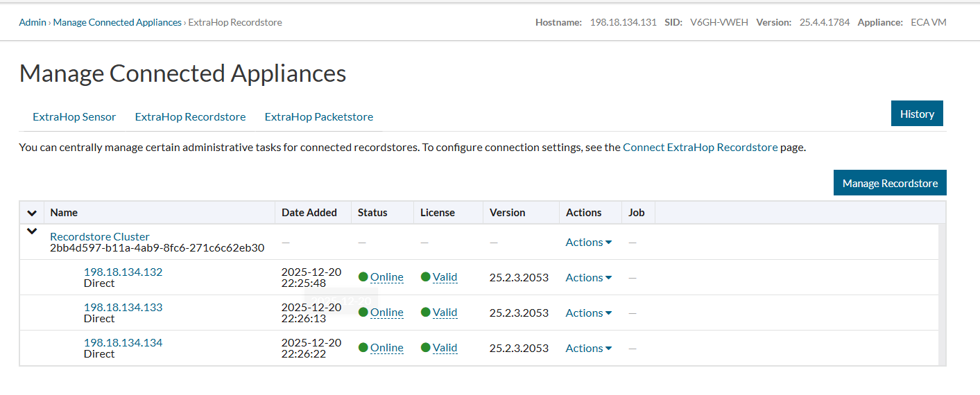The height and width of the screenshot is (395, 980).
Task: Switch to ExtraHop Recordstore tab
Action: [190, 116]
